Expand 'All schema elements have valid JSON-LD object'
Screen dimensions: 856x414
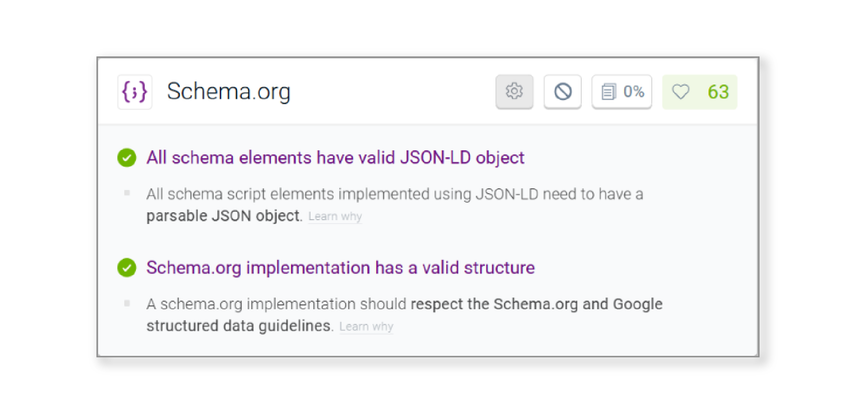[335, 158]
